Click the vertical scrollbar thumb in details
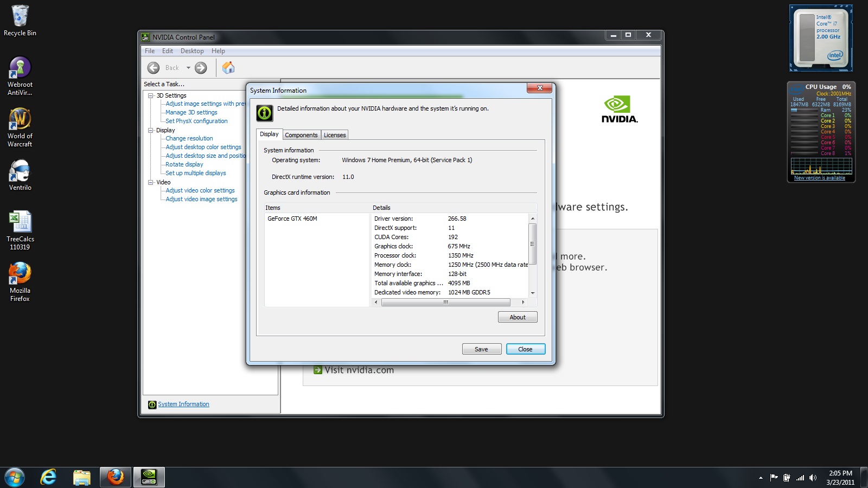The image size is (868, 488). 533,243
